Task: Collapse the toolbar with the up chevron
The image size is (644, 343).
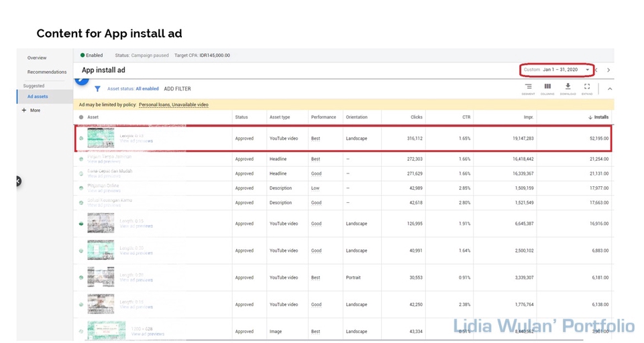Action: pyautogui.click(x=610, y=89)
